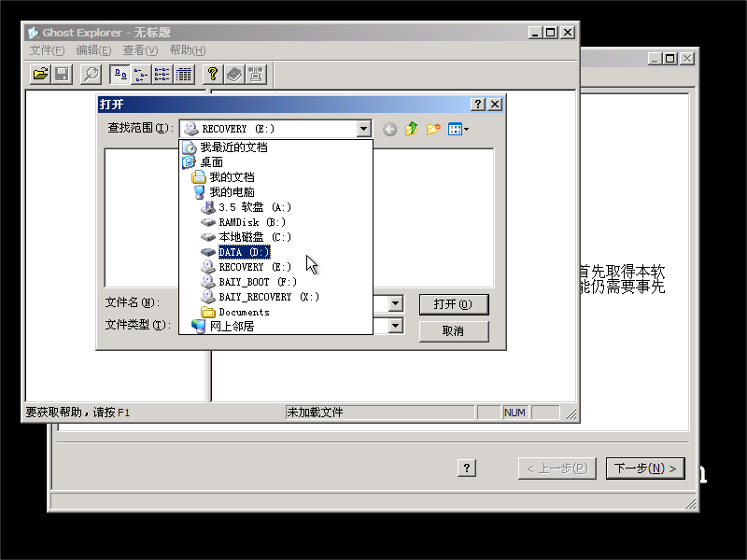The height and width of the screenshot is (560, 747).
Task: Open the 查看(V) menu
Action: click(x=141, y=50)
